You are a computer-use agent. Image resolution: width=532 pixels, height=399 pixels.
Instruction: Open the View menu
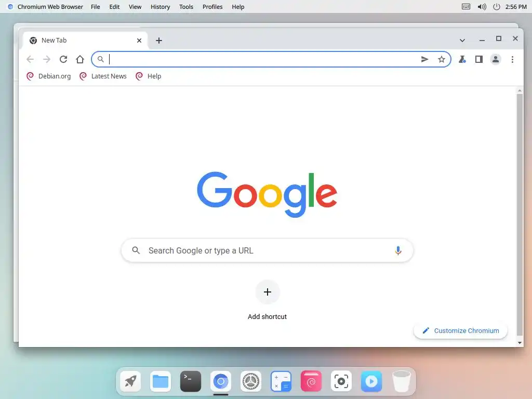coord(135,7)
